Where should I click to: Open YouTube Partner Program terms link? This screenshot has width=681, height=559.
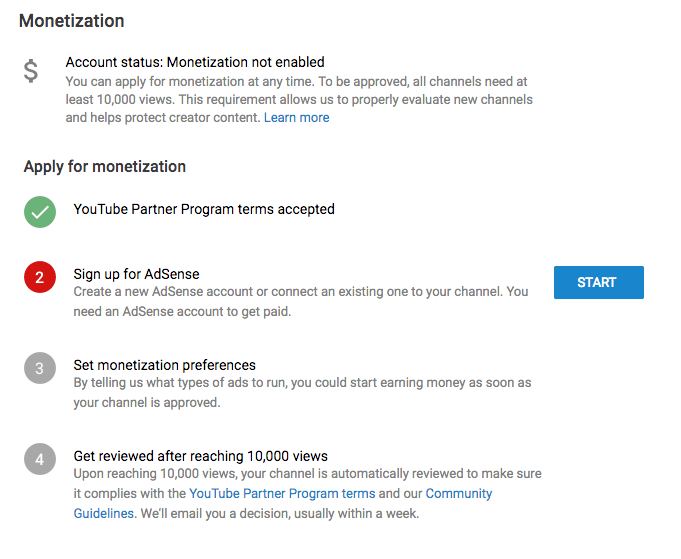(x=282, y=493)
